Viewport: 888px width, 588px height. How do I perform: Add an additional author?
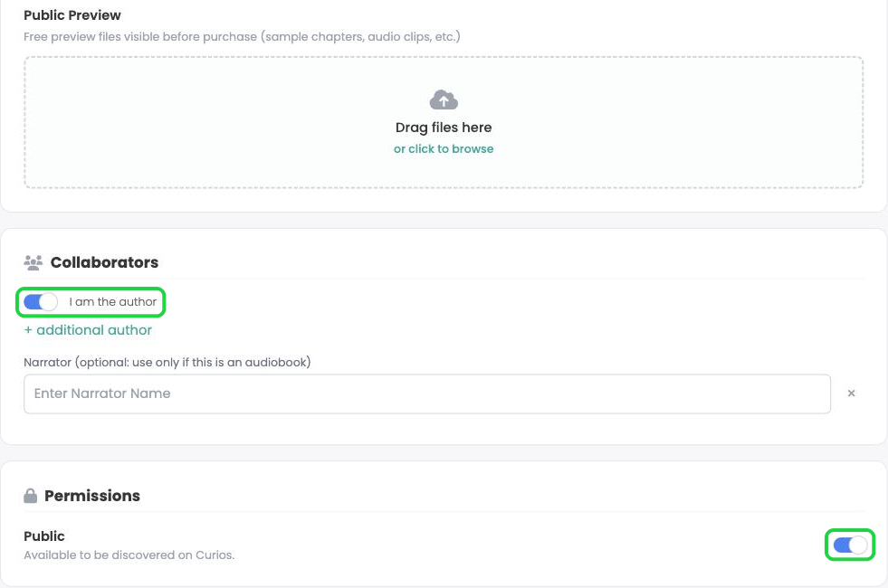pyautogui.click(x=88, y=330)
